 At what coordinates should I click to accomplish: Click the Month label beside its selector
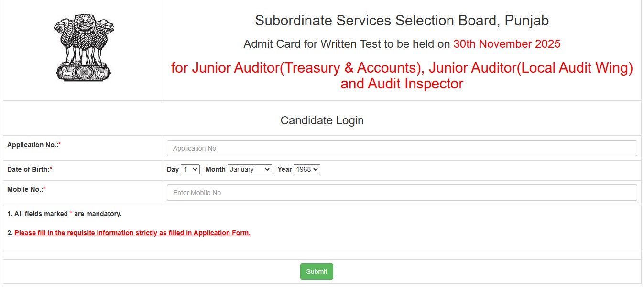215,169
